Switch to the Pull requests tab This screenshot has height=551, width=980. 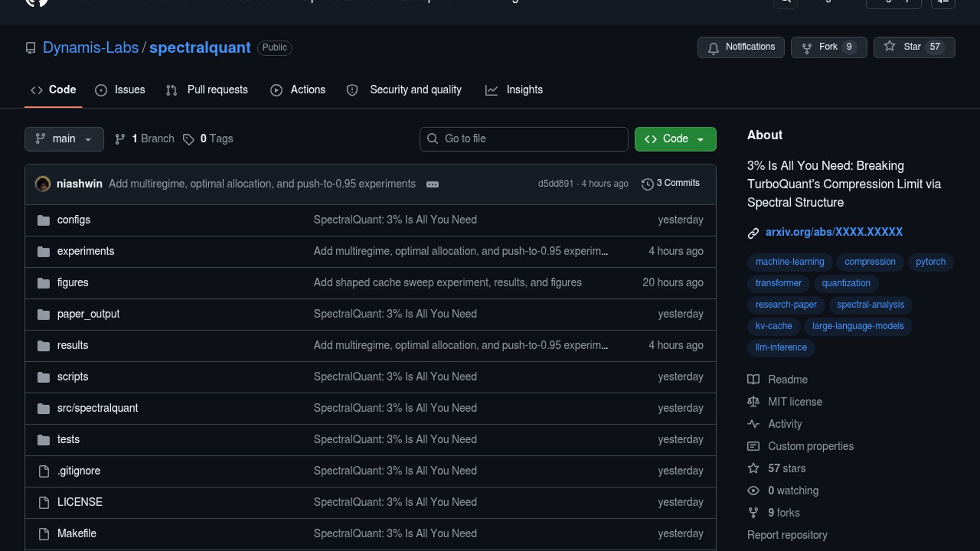pyautogui.click(x=217, y=90)
